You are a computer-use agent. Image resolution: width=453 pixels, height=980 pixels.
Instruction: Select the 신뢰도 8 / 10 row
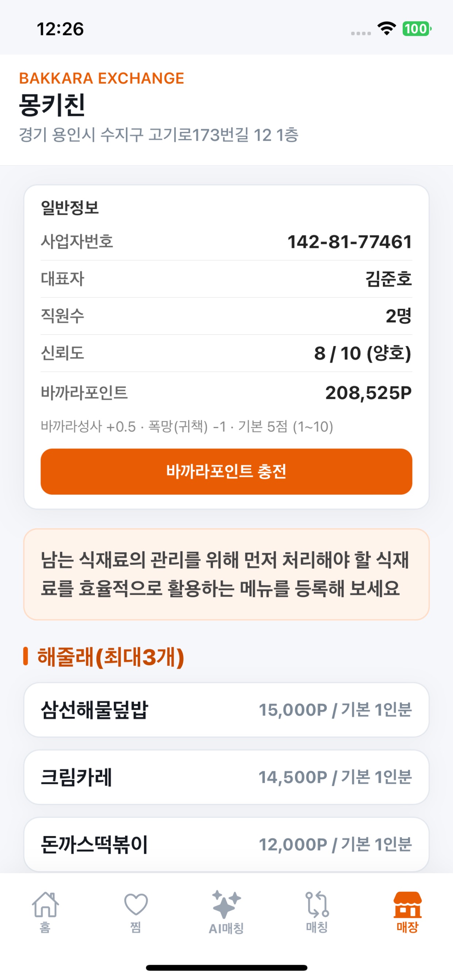226,353
